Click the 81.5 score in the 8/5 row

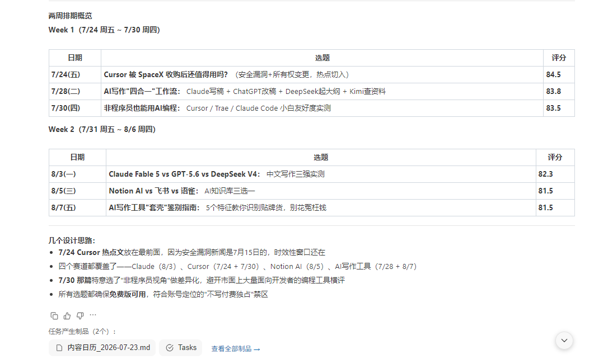coord(555,191)
